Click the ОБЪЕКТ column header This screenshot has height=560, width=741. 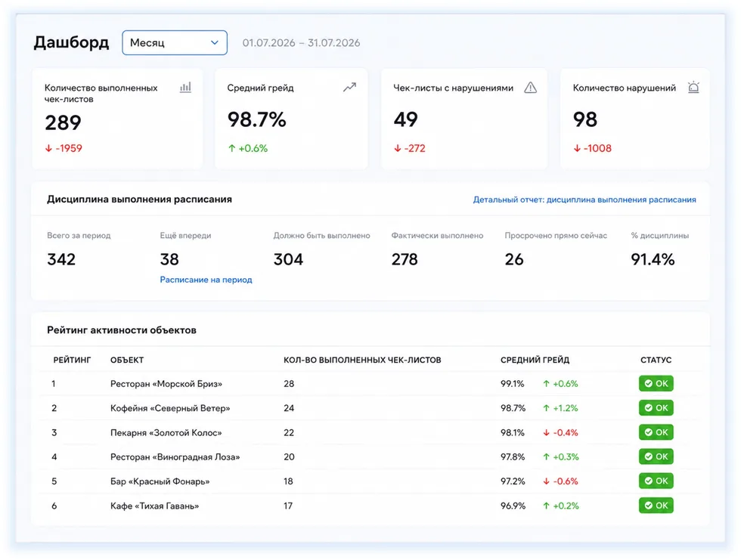(127, 360)
